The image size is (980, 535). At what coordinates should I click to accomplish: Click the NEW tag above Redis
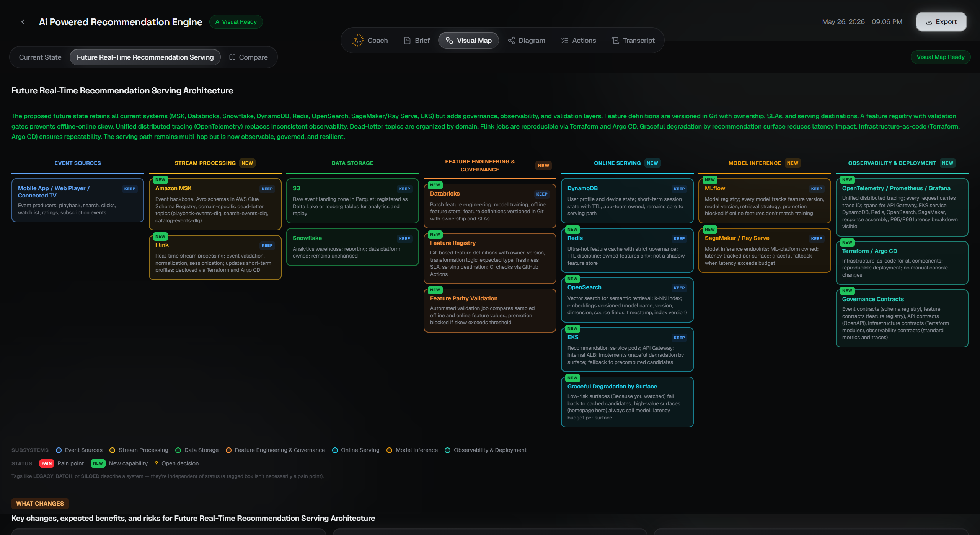pos(572,230)
